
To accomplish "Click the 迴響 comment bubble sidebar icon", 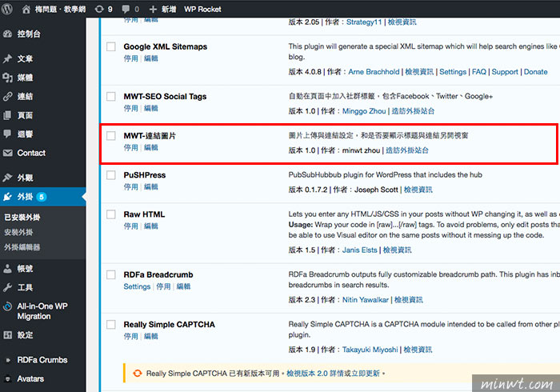I will (7, 134).
